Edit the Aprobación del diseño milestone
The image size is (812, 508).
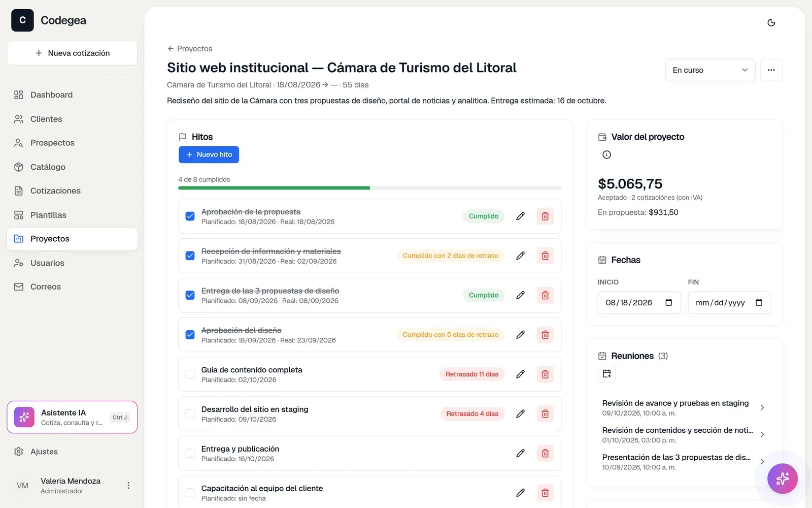coord(520,335)
